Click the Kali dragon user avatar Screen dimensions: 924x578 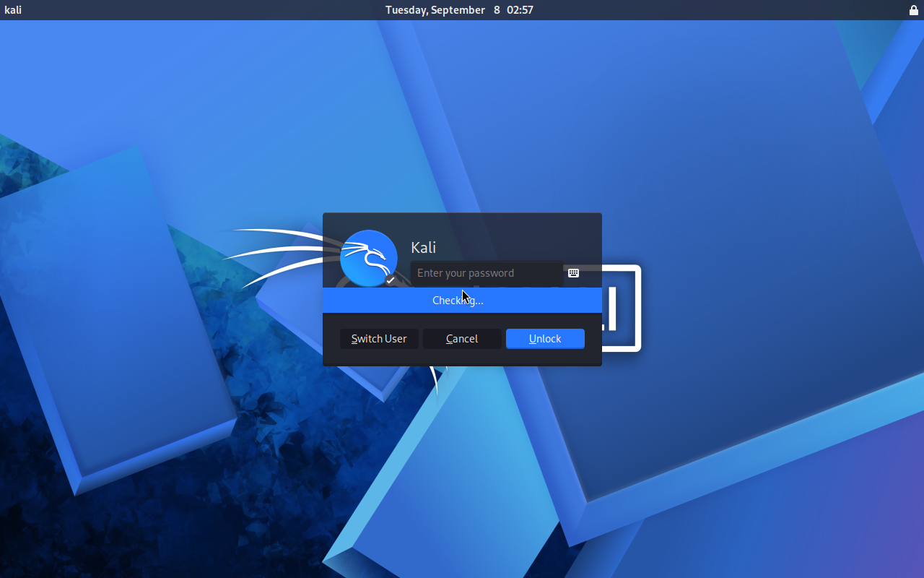click(369, 259)
